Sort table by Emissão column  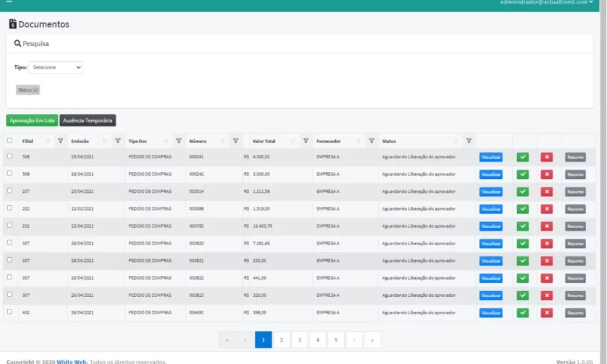[x=104, y=141]
